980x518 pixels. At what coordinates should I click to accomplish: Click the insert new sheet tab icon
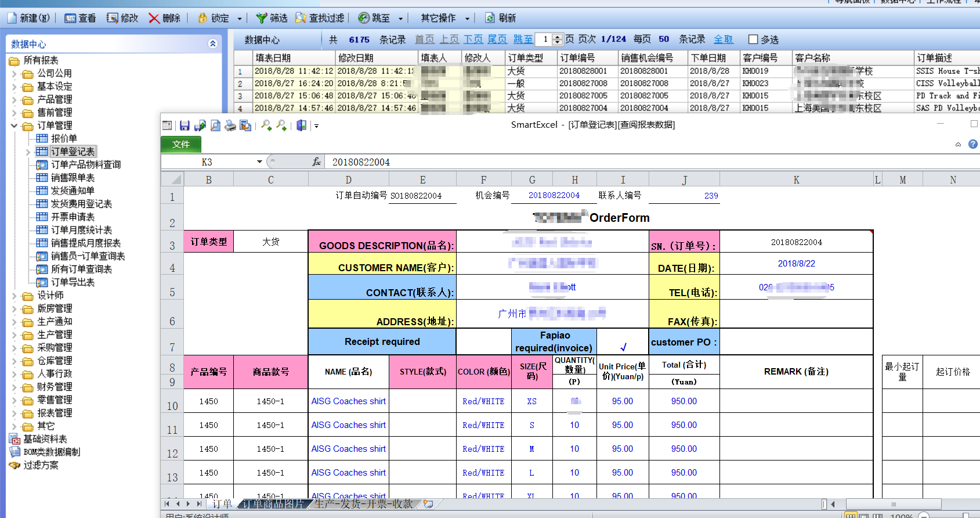point(428,503)
